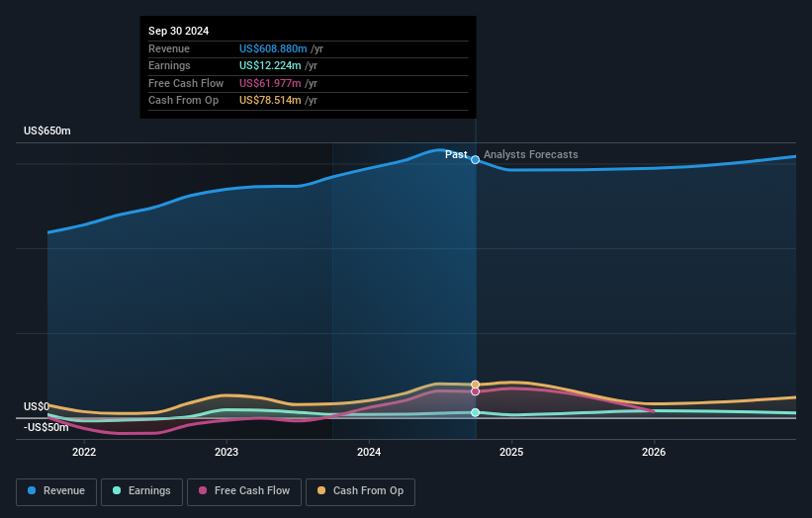Image resolution: width=812 pixels, height=518 pixels.
Task: Click the blue Revenue data point marker
Action: 475,160
